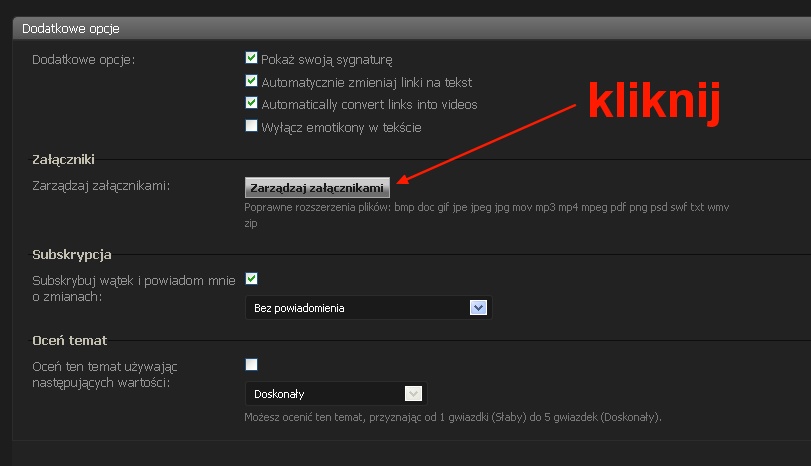811x466 pixels.
Task: Click the red "kliknij" annotation text
Action: point(652,103)
